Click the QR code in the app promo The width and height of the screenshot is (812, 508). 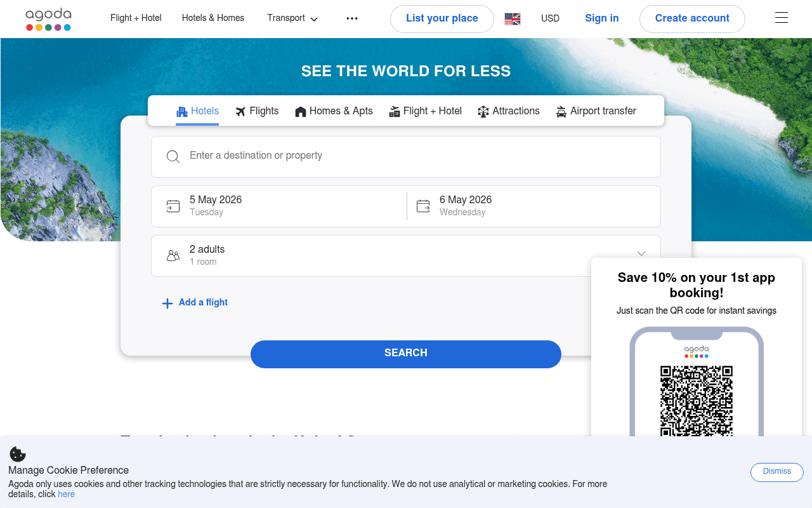(697, 401)
